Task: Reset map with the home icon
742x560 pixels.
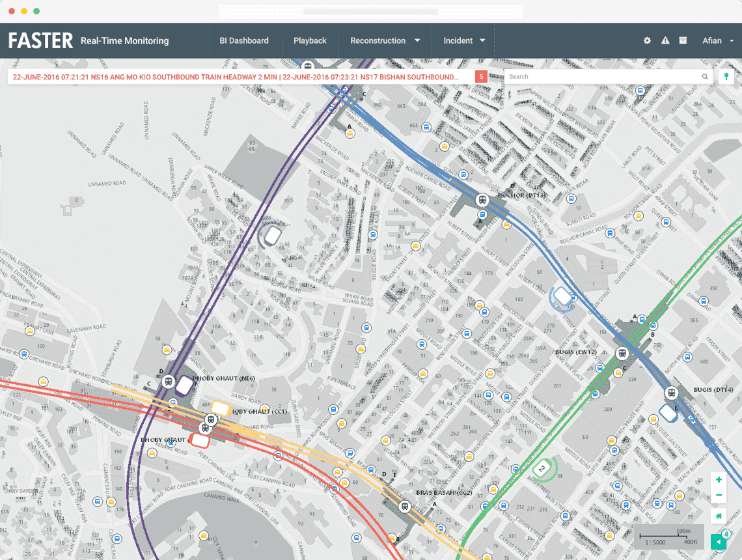Action: pos(719,516)
